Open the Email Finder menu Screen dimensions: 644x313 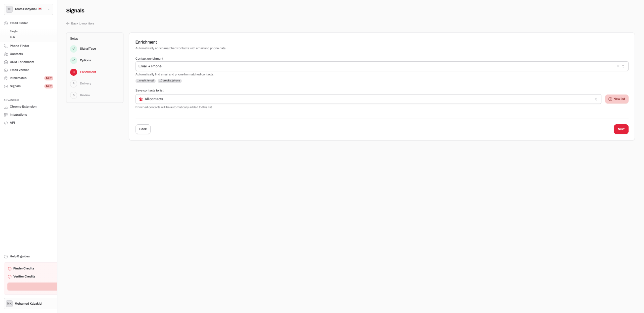[19, 23]
